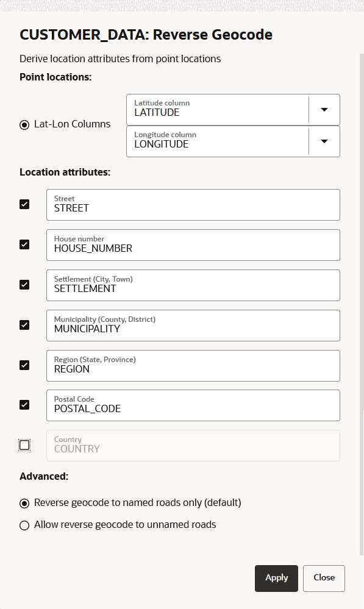Disable the Postal Code checkbox
The height and width of the screenshot is (609, 364).
[24, 405]
